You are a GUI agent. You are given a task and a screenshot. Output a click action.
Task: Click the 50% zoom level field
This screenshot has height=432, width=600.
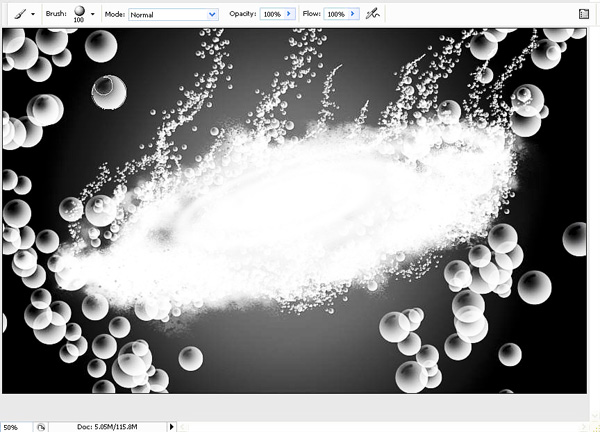16,427
